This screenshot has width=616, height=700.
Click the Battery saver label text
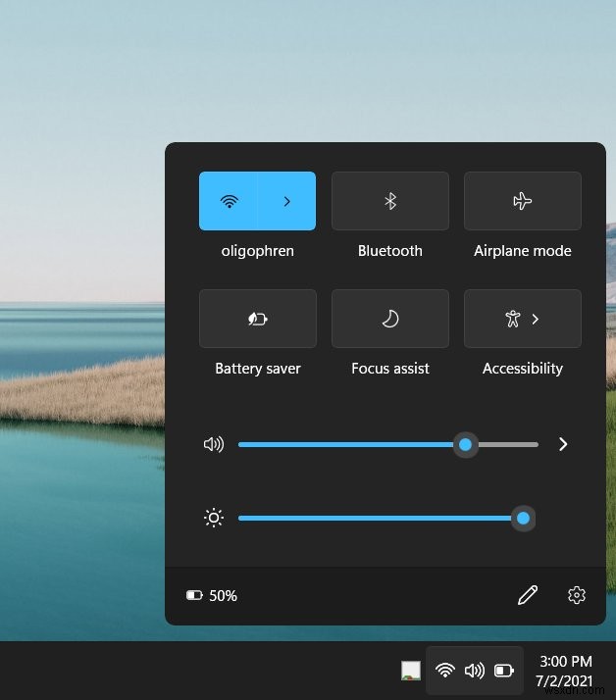pyautogui.click(x=258, y=369)
